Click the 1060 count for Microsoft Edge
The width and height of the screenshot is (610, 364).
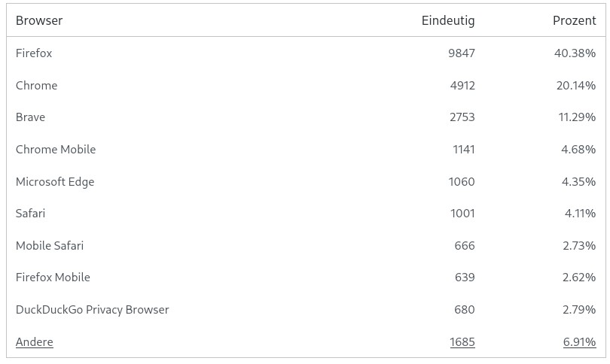tap(462, 182)
